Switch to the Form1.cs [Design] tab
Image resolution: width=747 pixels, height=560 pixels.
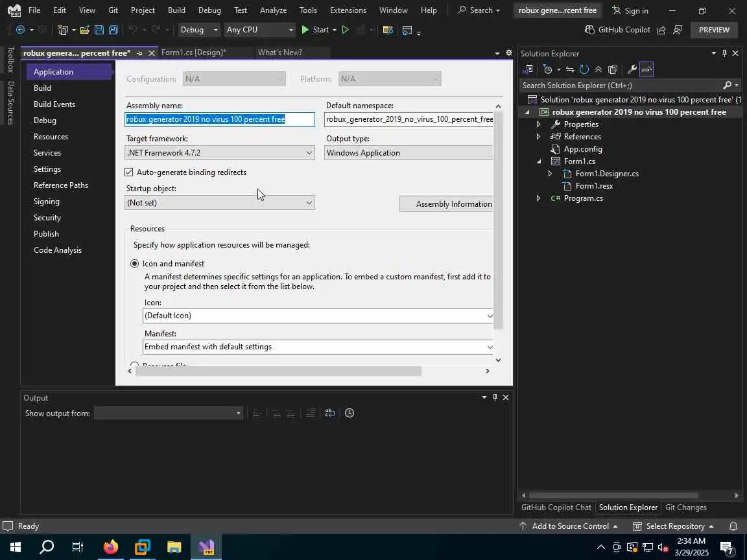(194, 52)
